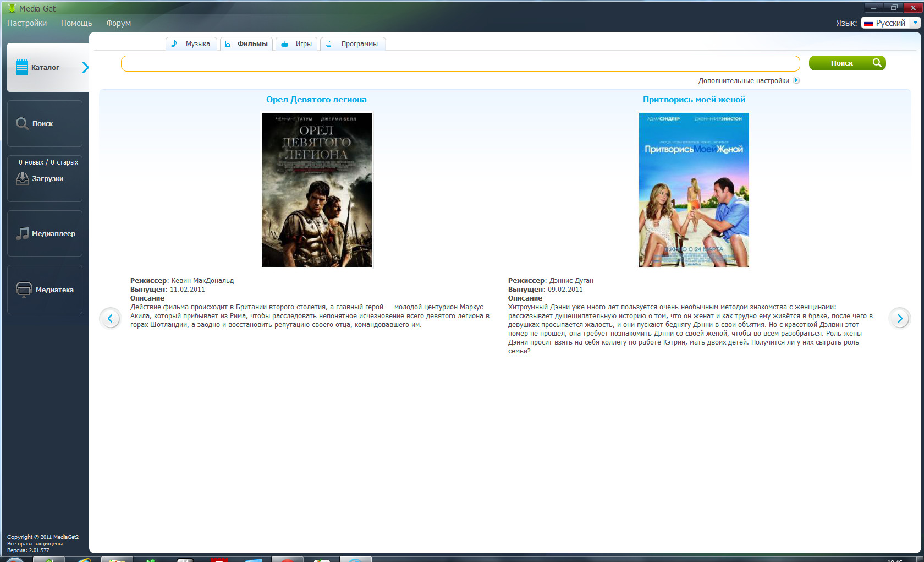Image resolution: width=924 pixels, height=562 pixels.
Task: Switch to the Игры tab
Action: [296, 43]
